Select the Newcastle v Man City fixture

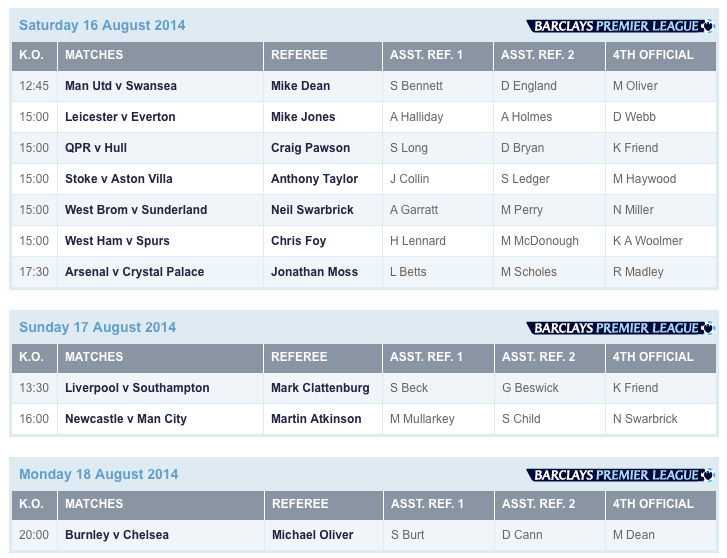click(x=126, y=419)
